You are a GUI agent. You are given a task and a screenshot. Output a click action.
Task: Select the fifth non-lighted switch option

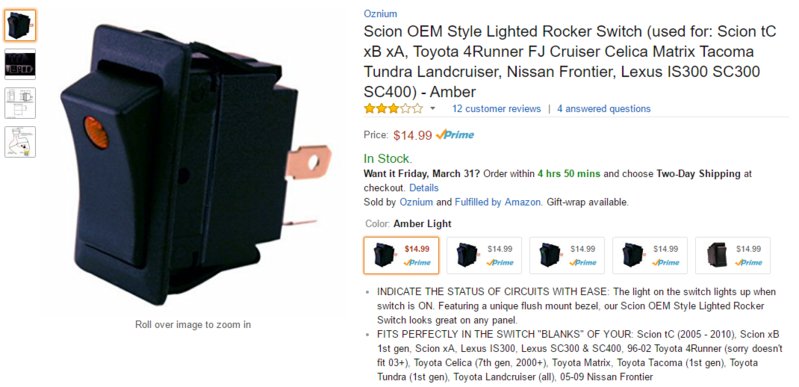(733, 255)
